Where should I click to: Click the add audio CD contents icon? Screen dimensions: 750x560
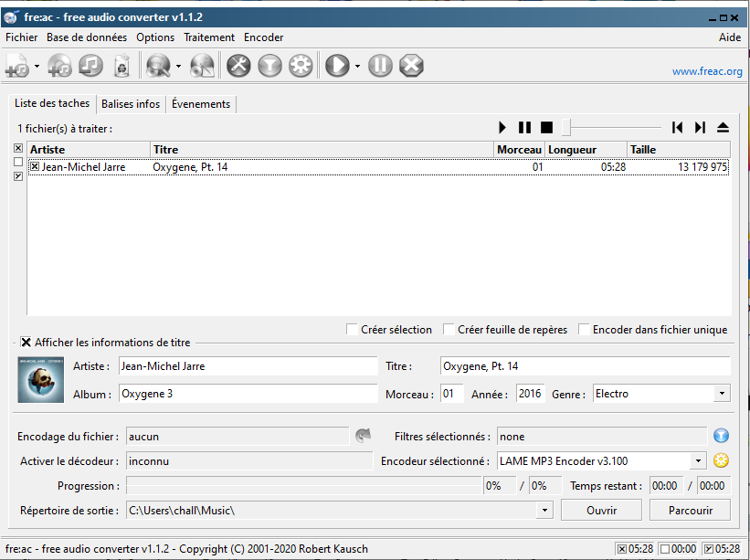pyautogui.click(x=59, y=66)
